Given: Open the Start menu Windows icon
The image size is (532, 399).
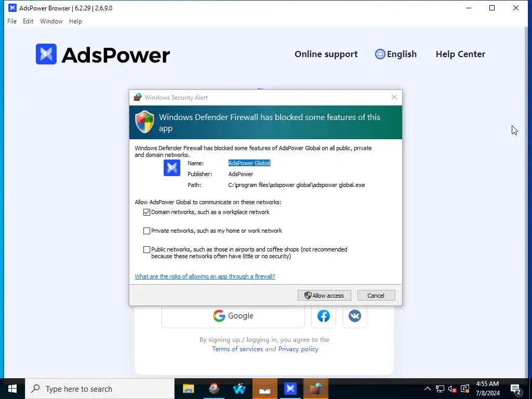Looking at the screenshot, I should (12, 389).
